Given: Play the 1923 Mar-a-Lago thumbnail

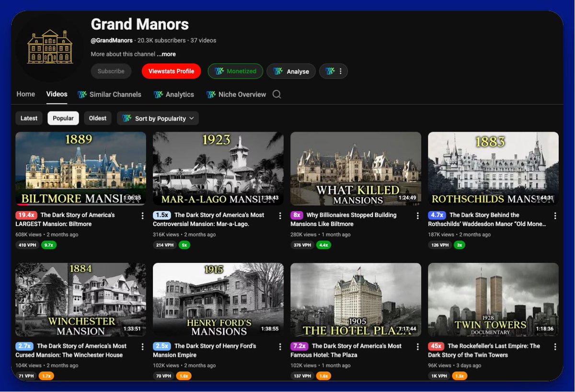Looking at the screenshot, I should (218, 169).
